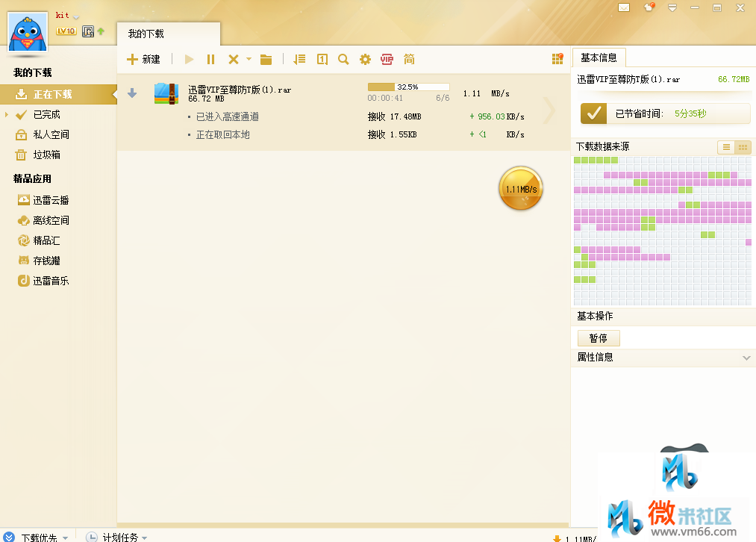Click the LV10 level badge

pos(66,31)
